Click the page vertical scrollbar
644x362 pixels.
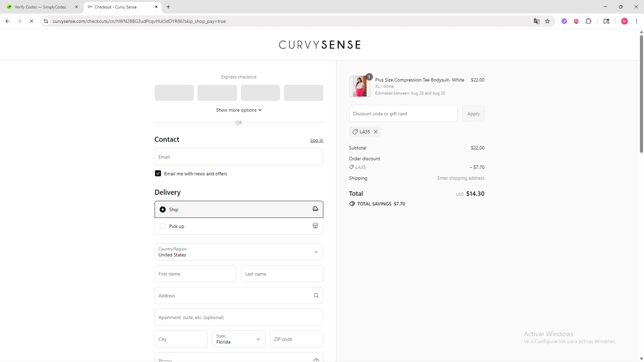(x=641, y=94)
